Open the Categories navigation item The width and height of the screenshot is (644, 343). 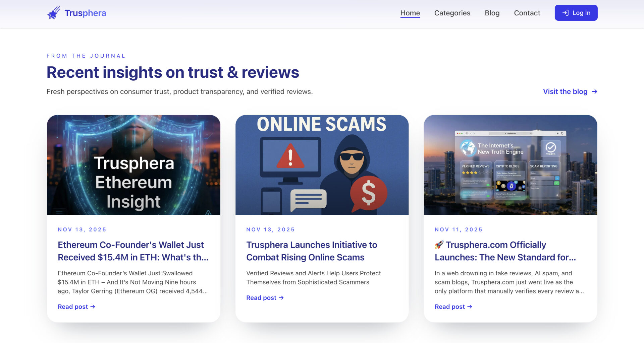pyautogui.click(x=452, y=13)
